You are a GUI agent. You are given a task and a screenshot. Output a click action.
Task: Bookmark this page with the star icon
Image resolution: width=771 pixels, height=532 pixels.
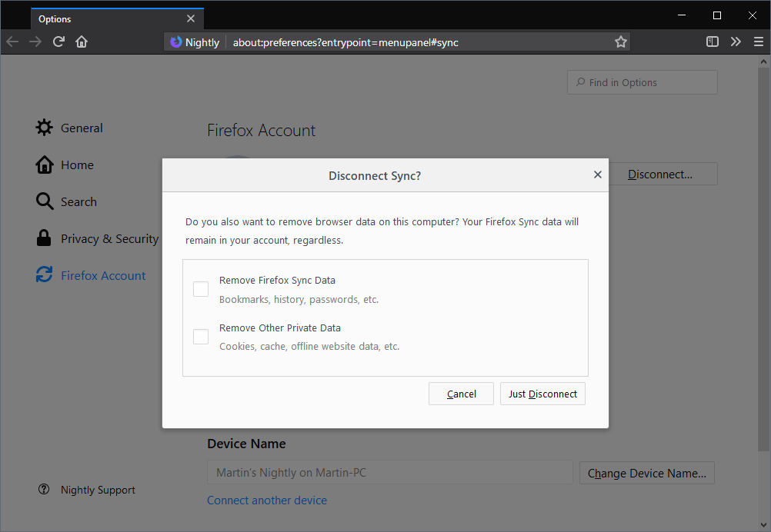click(620, 42)
